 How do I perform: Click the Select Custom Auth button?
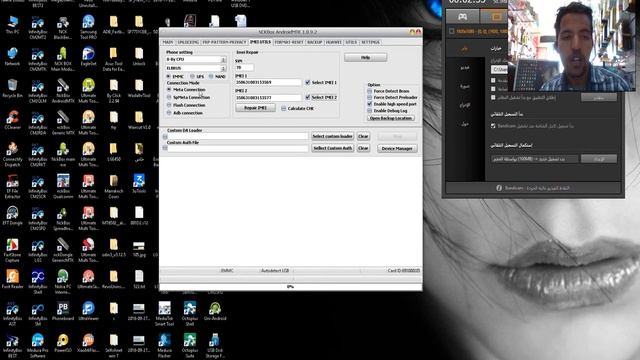333,148
